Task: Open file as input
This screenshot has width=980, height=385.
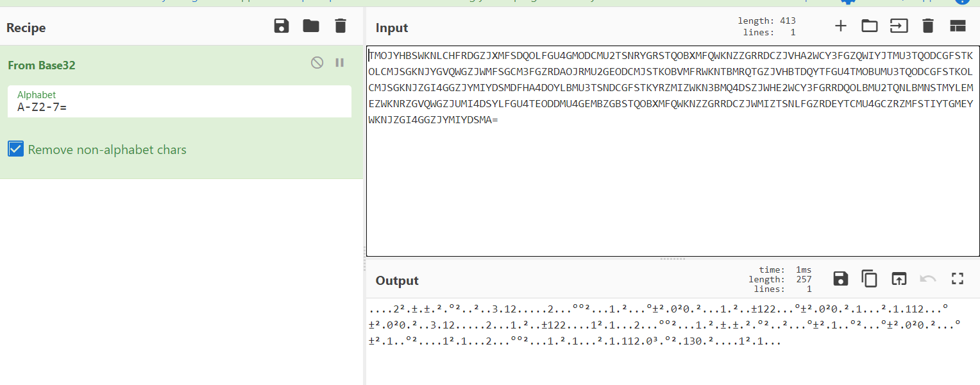Action: [x=899, y=26]
